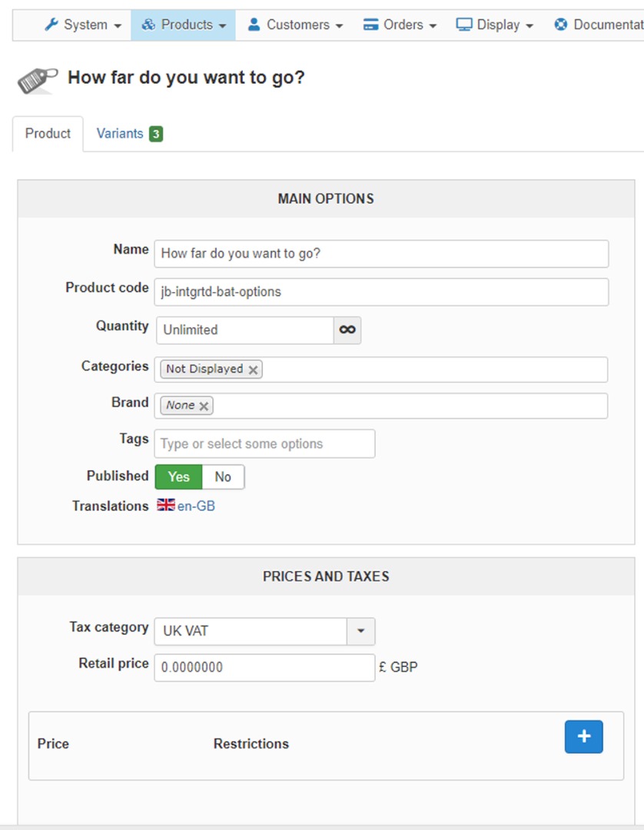Screen dimensions: 644x830
Task: Click into the Product code field
Action: 381,292
